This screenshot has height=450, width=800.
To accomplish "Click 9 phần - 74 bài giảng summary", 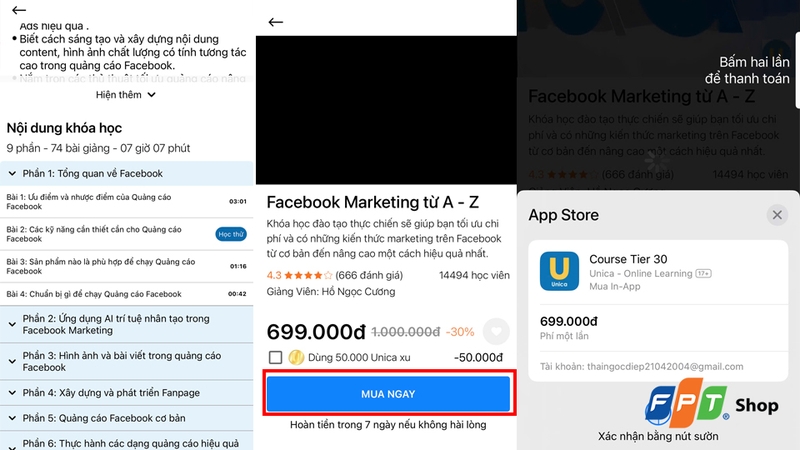I will 98,148.
